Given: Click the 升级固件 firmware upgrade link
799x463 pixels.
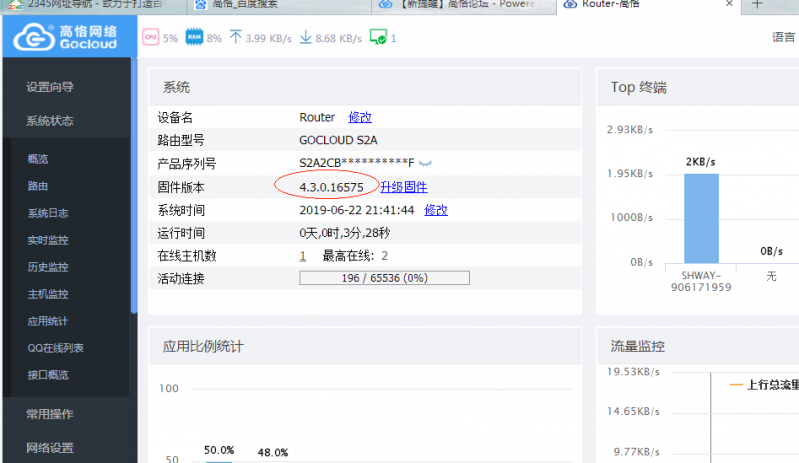Looking at the screenshot, I should (x=403, y=187).
